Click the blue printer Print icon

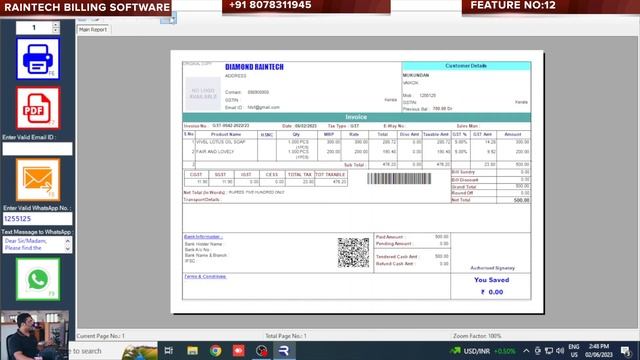pos(38,59)
